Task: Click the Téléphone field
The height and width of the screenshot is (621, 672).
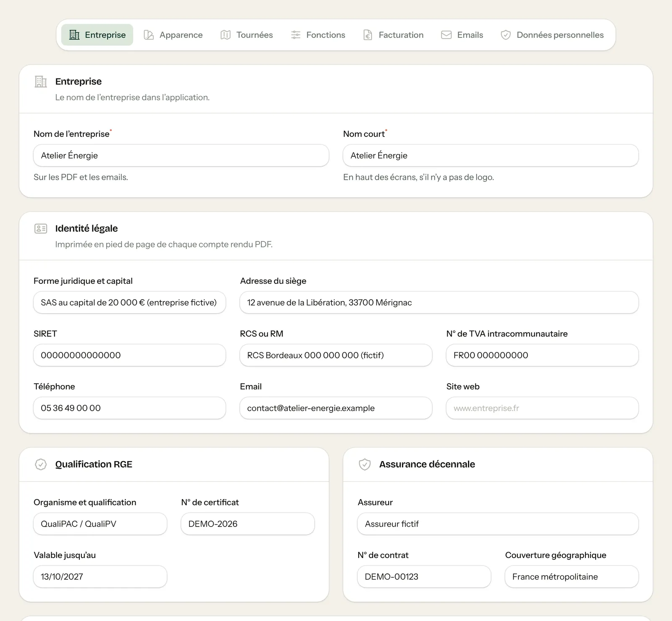Action: pos(129,408)
